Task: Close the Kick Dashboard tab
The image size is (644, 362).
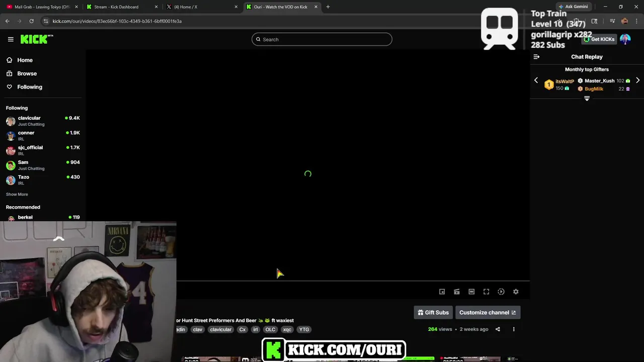Action: [156, 7]
